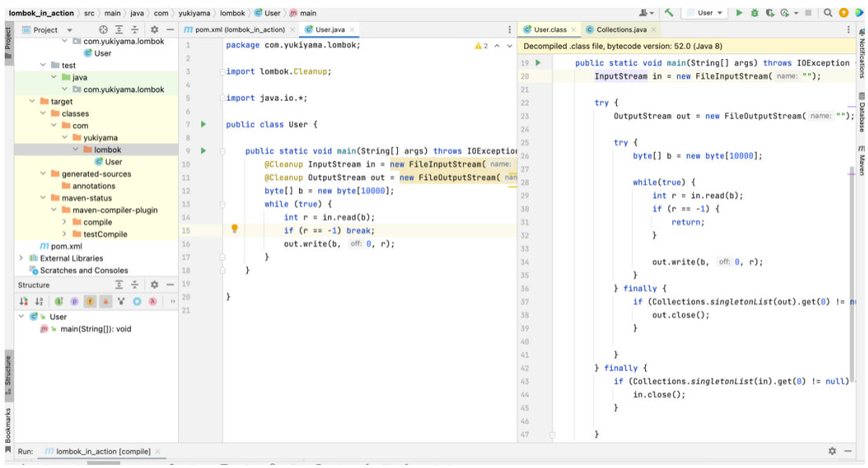Show more Structure toolbar items chevron
The width and height of the screenshot is (868, 468).
point(172,302)
